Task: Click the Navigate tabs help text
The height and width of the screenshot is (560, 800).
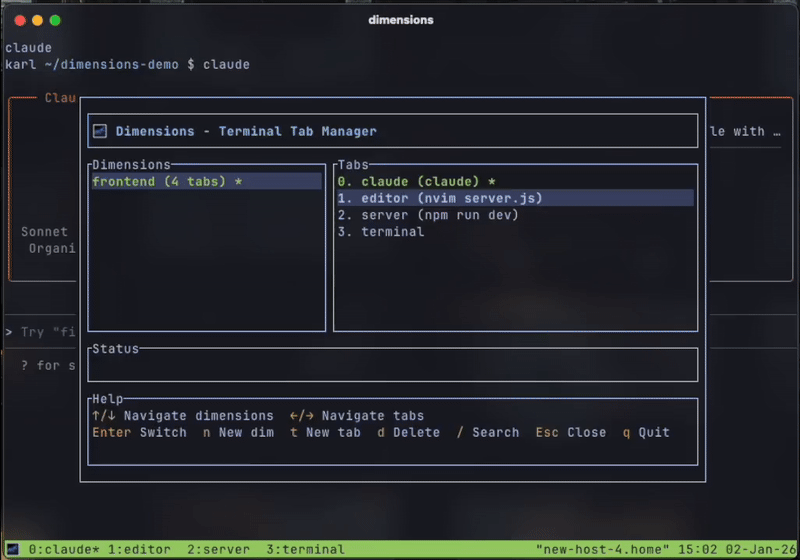Action: (x=372, y=416)
